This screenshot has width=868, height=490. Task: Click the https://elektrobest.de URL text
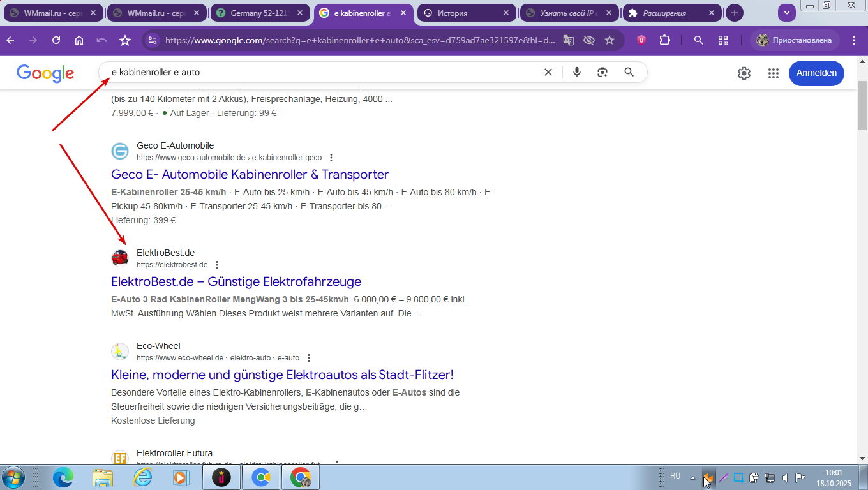click(x=172, y=265)
